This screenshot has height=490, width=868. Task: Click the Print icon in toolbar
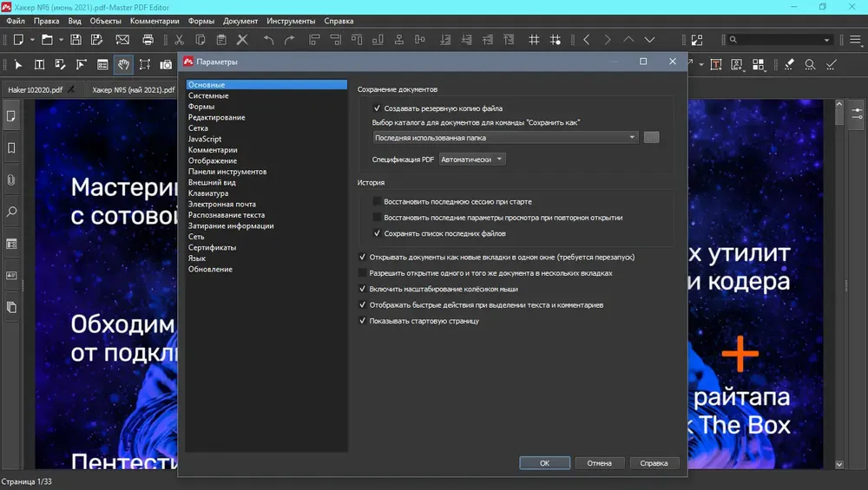pos(148,40)
